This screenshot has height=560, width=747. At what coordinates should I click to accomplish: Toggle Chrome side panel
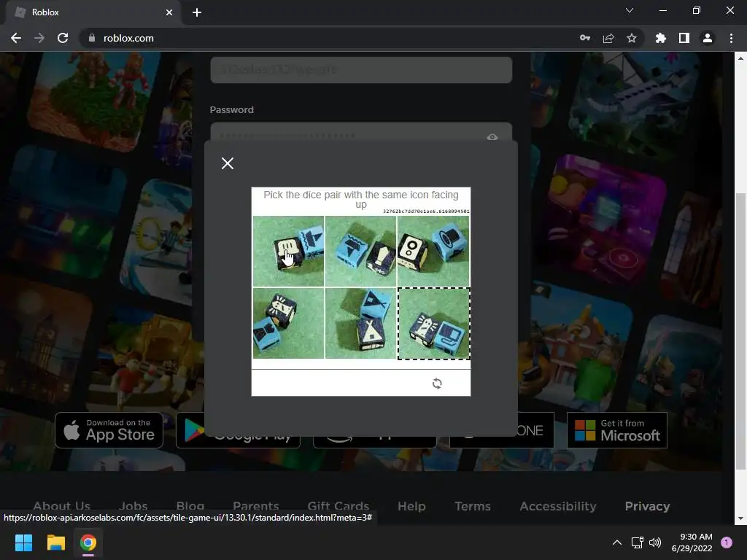coord(684,38)
